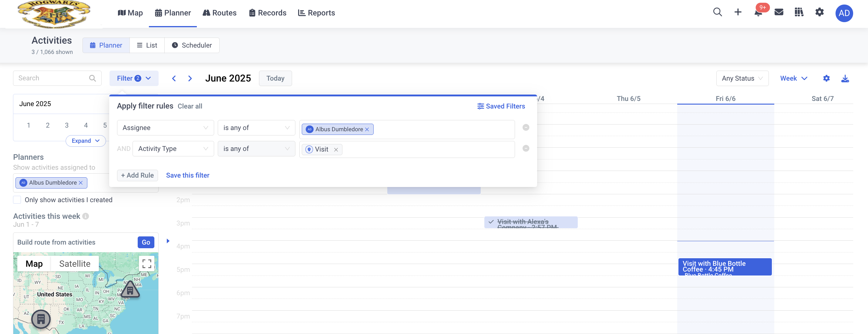Select day 2 in mini calendar
Image resolution: width=868 pixels, height=334 pixels.
pos(48,125)
